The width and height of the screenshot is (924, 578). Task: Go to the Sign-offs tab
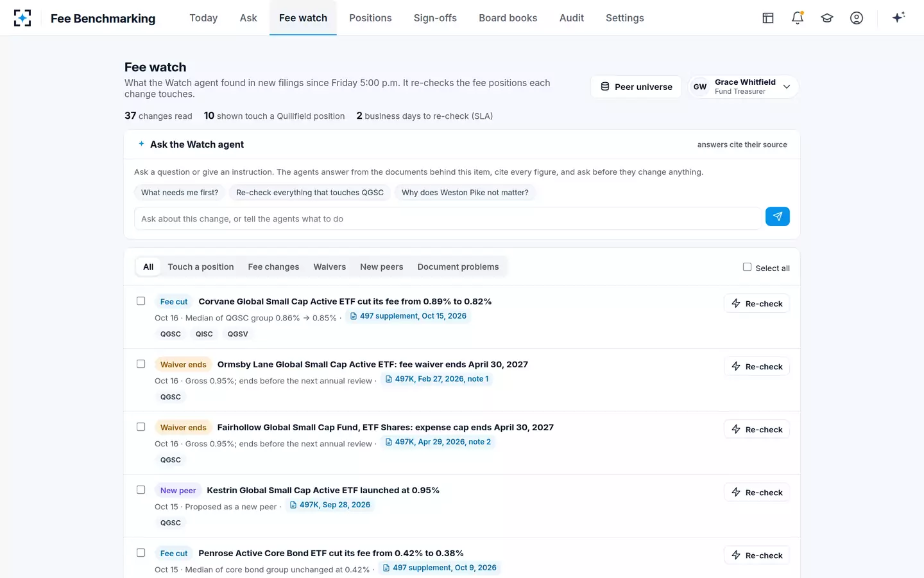coord(435,18)
